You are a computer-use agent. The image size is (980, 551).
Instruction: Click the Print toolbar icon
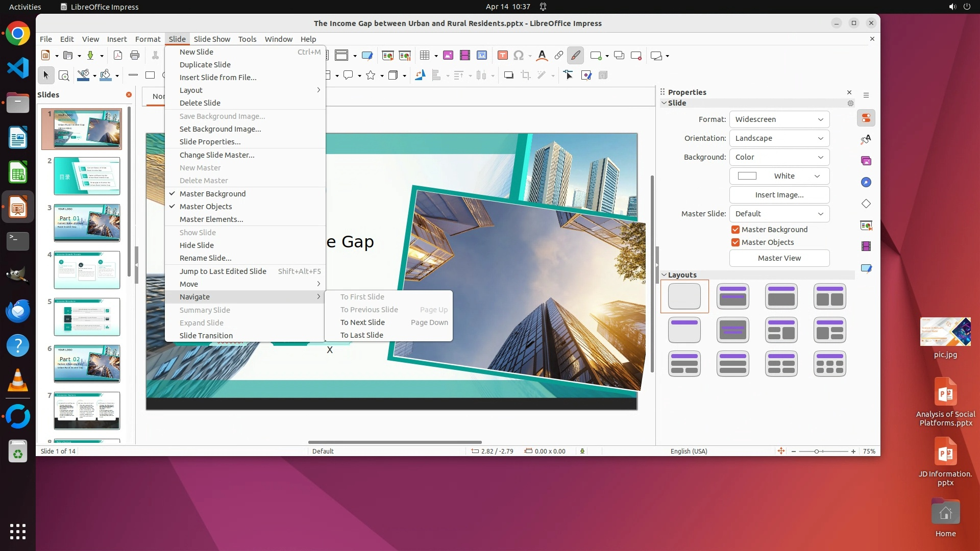135,55
